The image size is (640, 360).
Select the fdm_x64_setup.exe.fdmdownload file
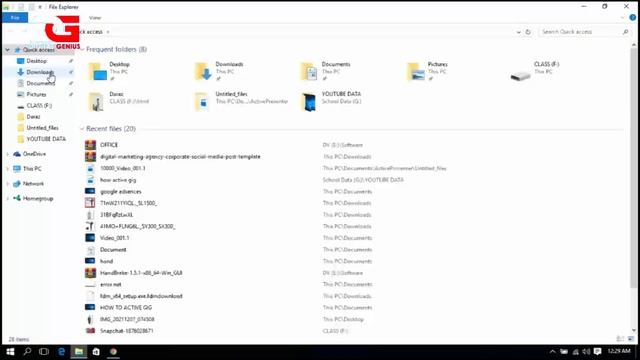[141, 296]
